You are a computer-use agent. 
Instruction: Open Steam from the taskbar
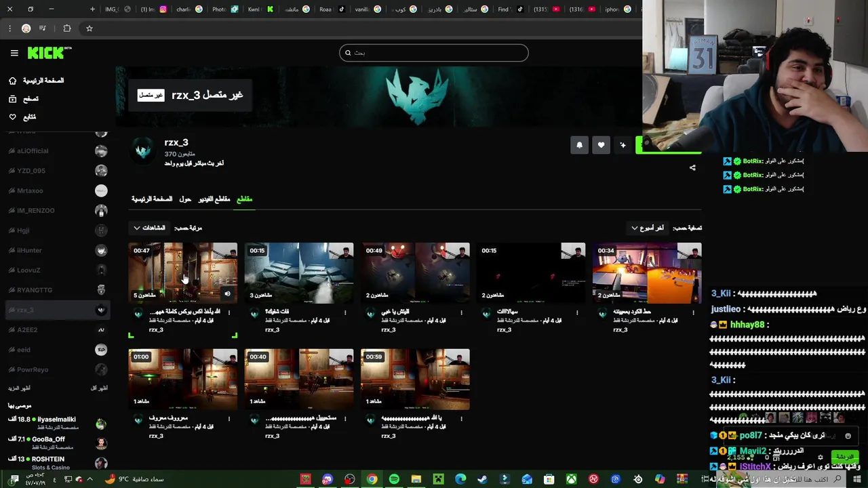click(483, 479)
